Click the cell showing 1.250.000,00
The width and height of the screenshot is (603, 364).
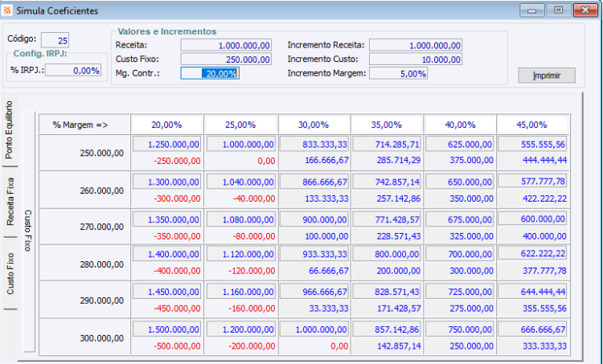point(166,145)
